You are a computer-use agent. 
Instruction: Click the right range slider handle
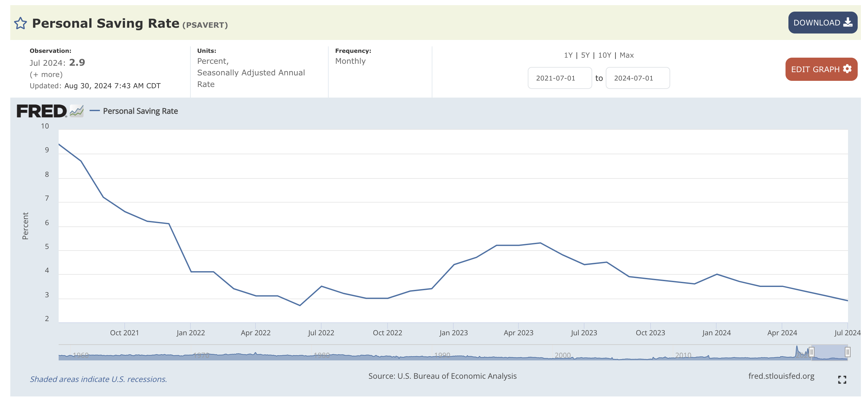point(847,352)
